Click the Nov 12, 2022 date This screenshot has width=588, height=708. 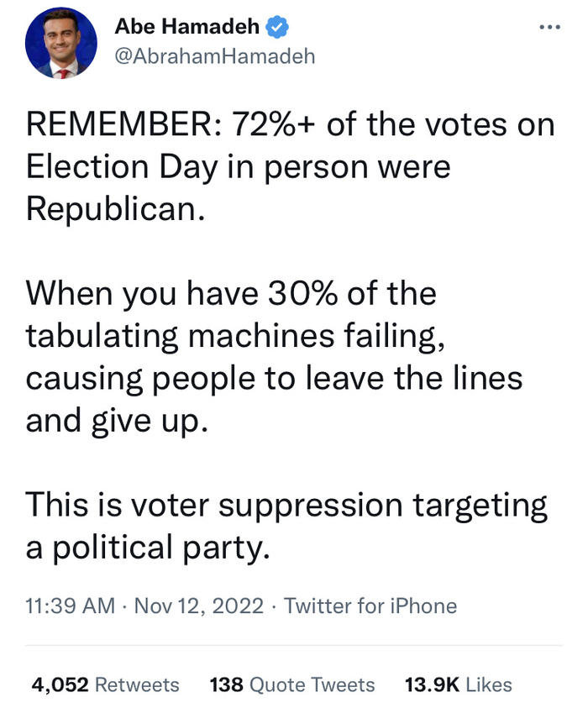pyautogui.click(x=198, y=606)
